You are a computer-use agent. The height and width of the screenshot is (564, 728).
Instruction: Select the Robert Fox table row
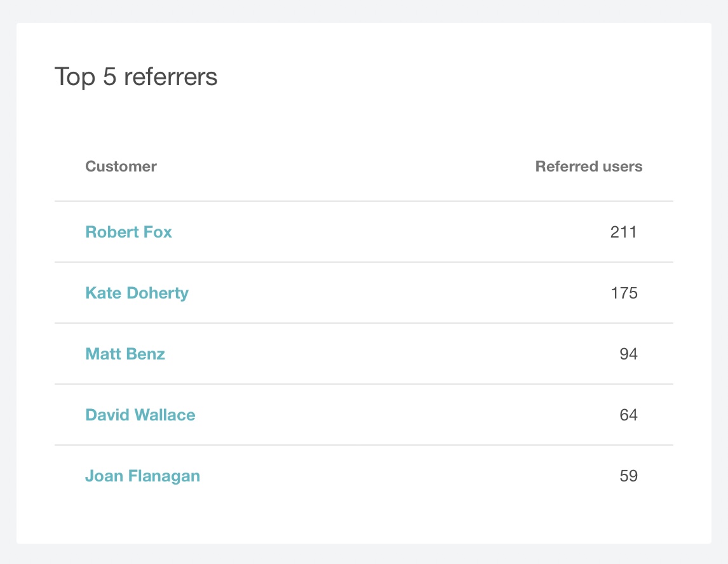click(x=381, y=232)
